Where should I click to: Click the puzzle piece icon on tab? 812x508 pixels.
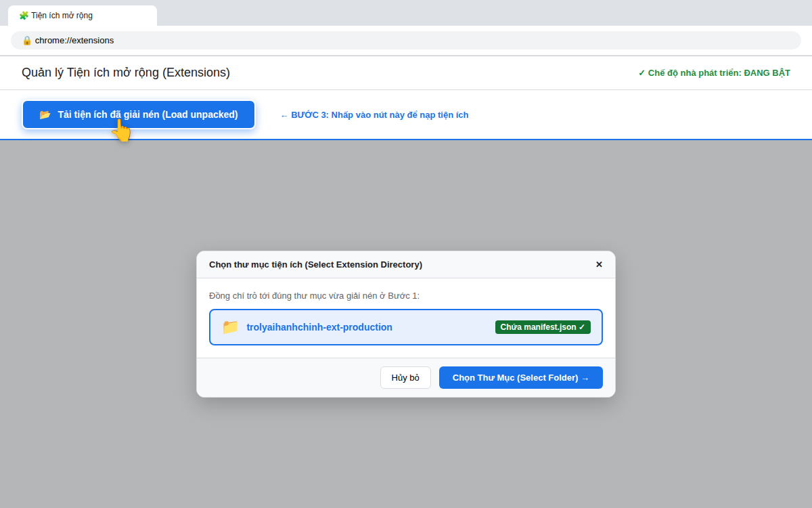24,16
